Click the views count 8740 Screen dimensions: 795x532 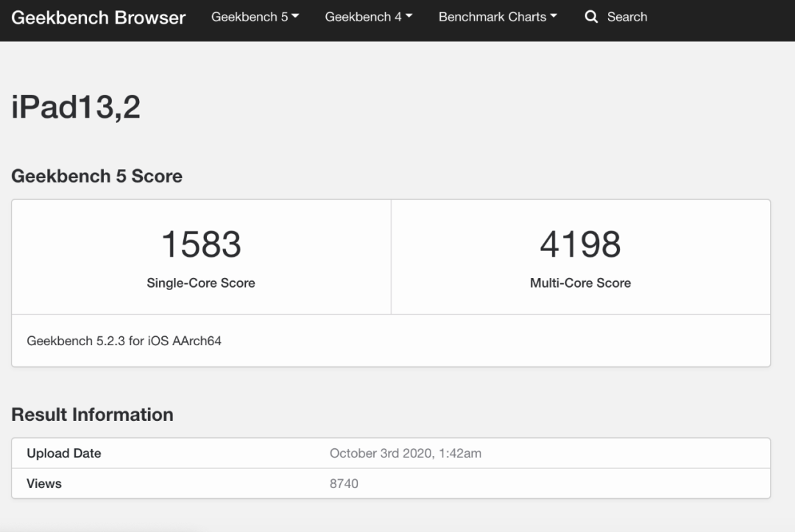[344, 483]
